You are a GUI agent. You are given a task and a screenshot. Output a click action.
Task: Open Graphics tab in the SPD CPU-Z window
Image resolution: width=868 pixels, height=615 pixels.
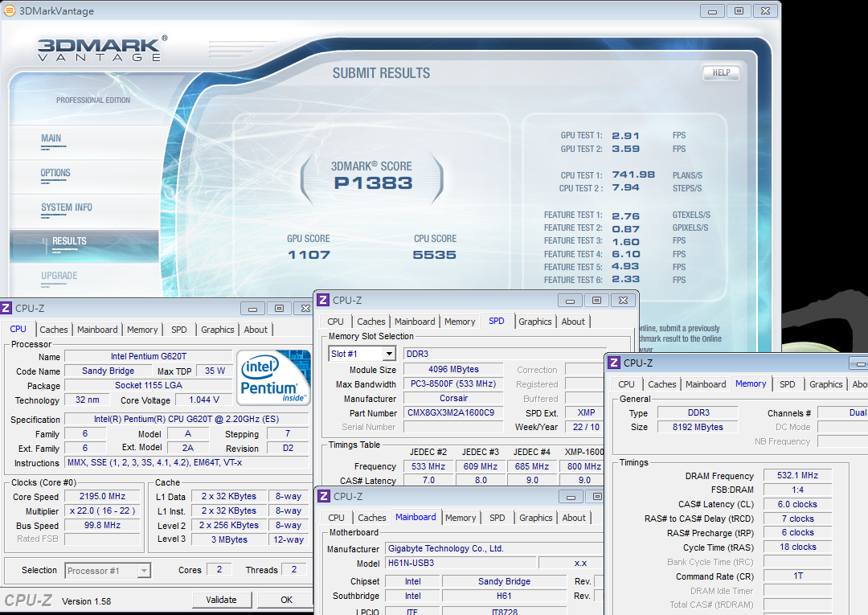click(x=534, y=322)
